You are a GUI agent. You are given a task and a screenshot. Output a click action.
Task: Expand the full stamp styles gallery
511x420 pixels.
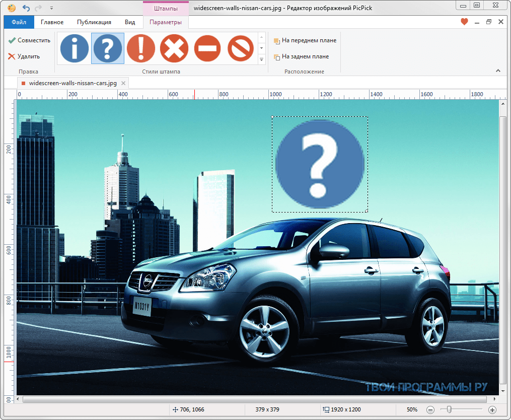click(261, 59)
